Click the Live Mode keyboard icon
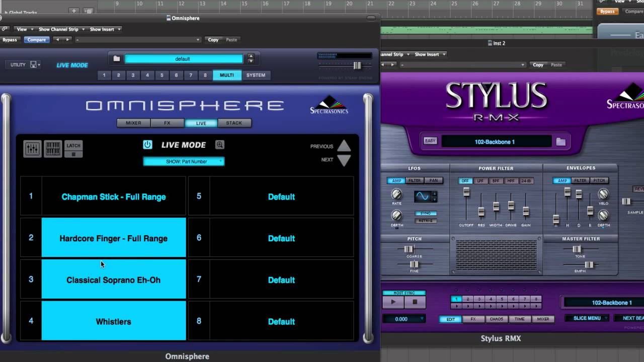The width and height of the screenshot is (644, 362). click(x=53, y=148)
